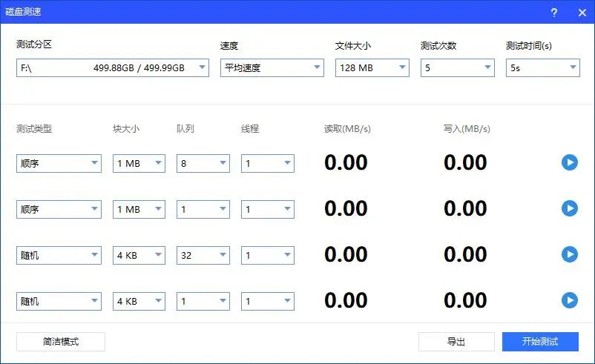The width and height of the screenshot is (595, 364).
Task: Open third row 4 KB block size dropdown
Action: point(139,256)
